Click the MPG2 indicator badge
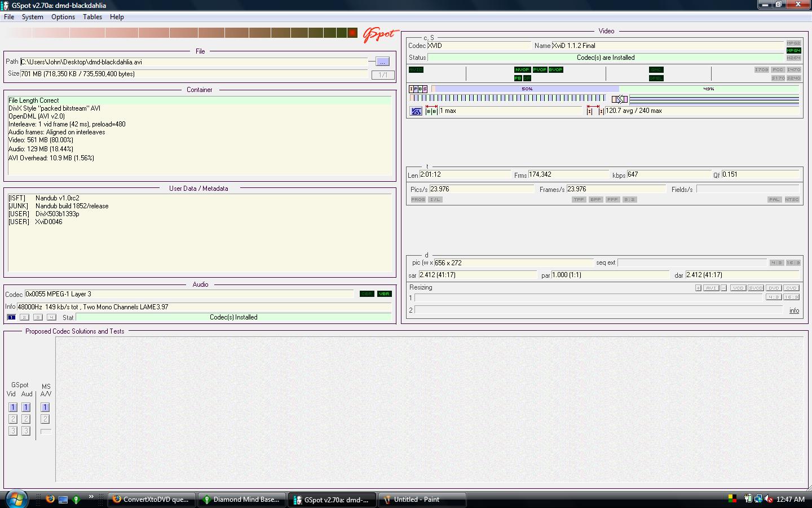The image size is (812, 508). point(793,43)
